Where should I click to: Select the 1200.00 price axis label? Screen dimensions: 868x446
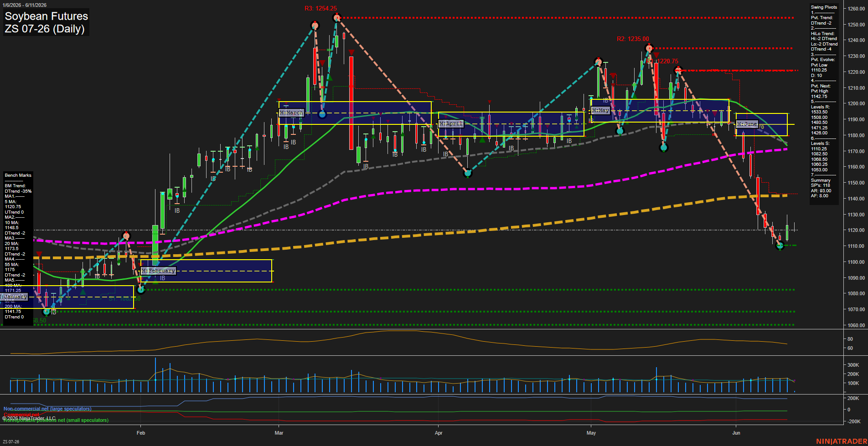857,103
